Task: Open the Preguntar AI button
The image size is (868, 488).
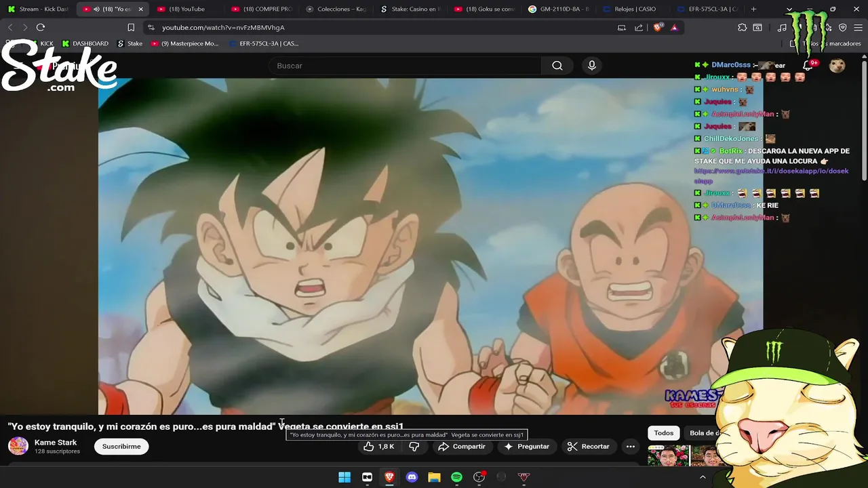Action: 526,447
